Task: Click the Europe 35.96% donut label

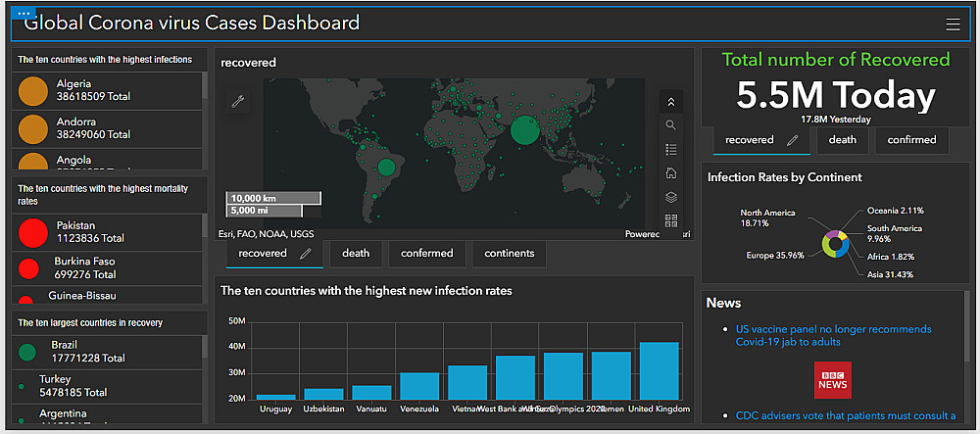Action: point(775,255)
